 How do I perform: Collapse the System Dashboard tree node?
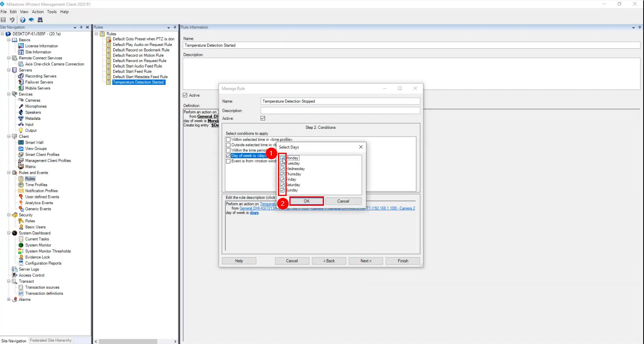(9, 233)
